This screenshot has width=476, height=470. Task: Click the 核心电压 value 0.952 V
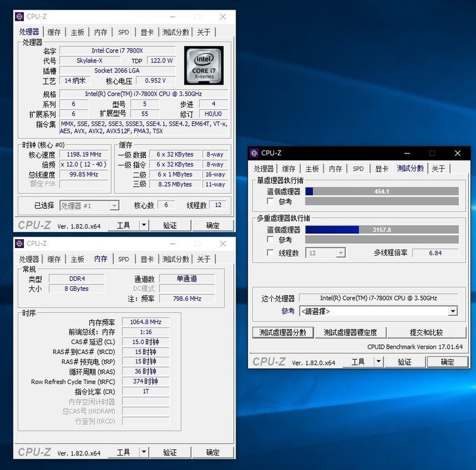point(155,80)
